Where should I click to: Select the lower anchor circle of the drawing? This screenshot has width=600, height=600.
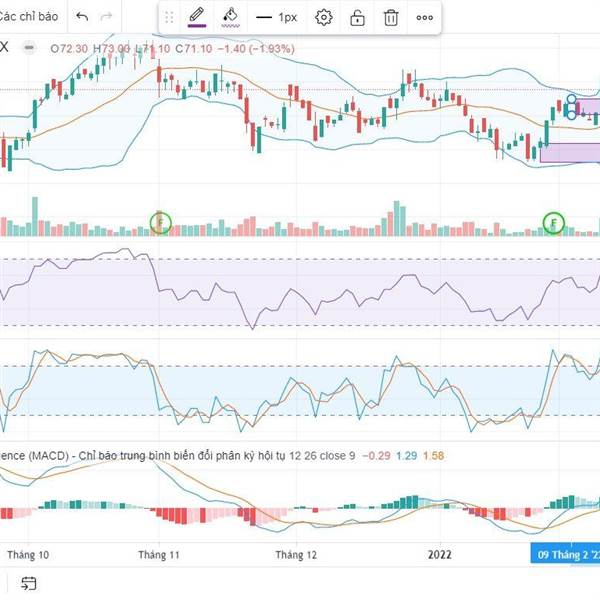click(x=571, y=114)
